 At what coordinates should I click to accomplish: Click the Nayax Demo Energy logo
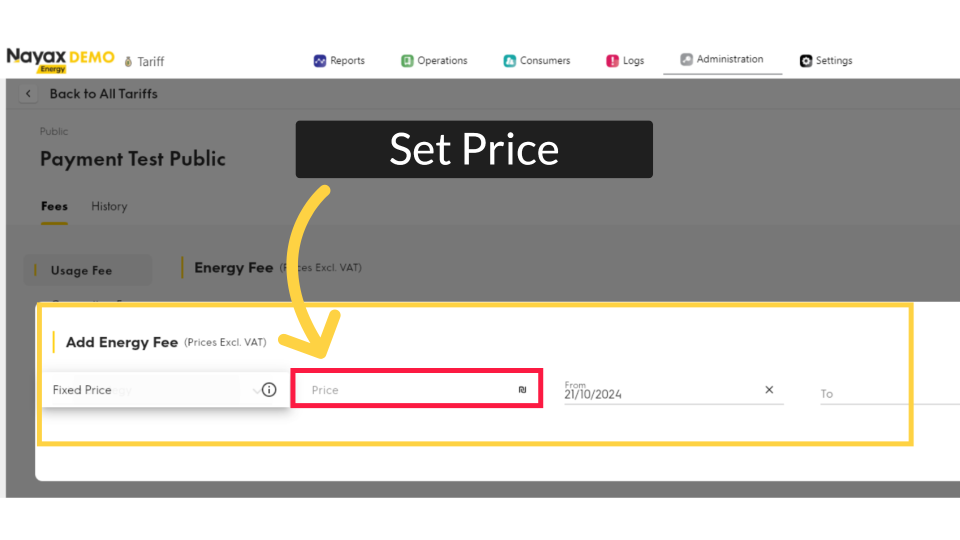coord(60,60)
